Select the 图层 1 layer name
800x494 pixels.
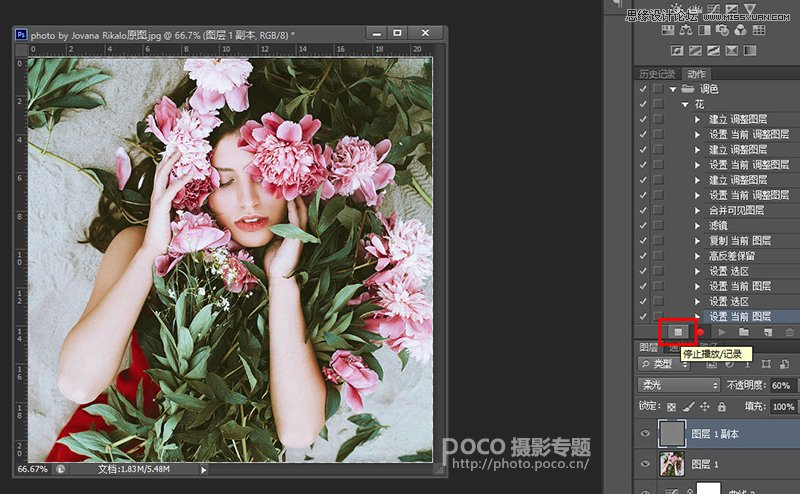click(x=705, y=464)
